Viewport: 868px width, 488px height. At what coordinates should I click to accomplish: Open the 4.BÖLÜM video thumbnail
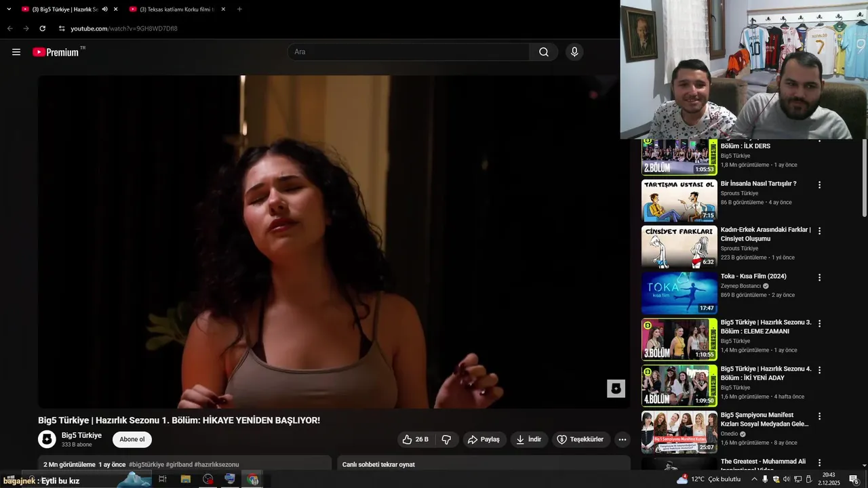[x=679, y=386]
